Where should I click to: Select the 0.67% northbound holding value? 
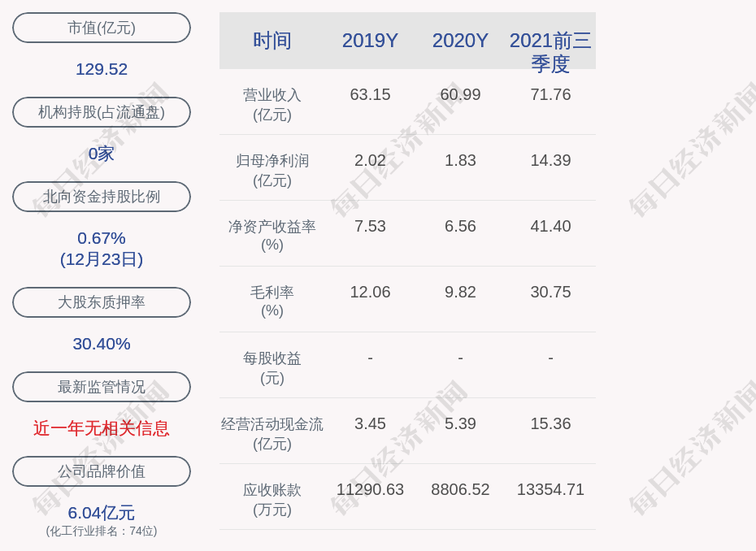coord(102,238)
